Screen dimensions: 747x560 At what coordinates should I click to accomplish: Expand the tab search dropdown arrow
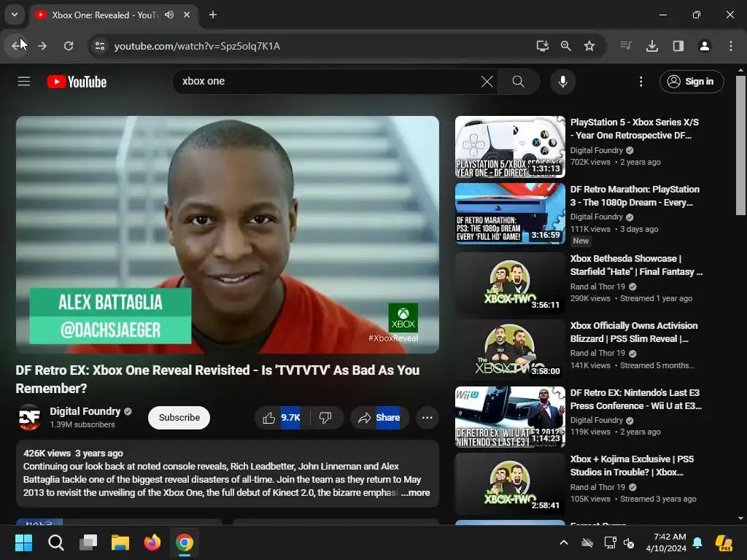pyautogui.click(x=15, y=15)
